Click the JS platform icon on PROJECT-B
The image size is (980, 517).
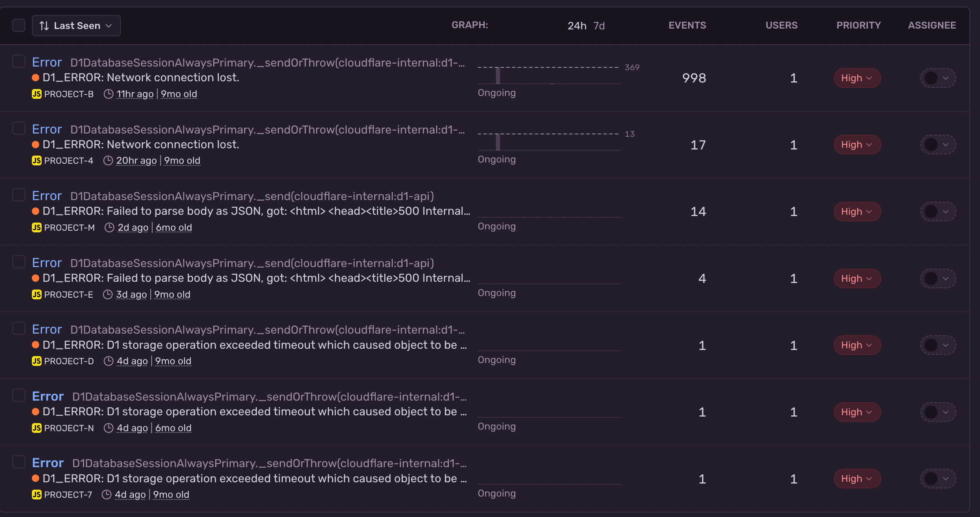pyautogui.click(x=37, y=94)
